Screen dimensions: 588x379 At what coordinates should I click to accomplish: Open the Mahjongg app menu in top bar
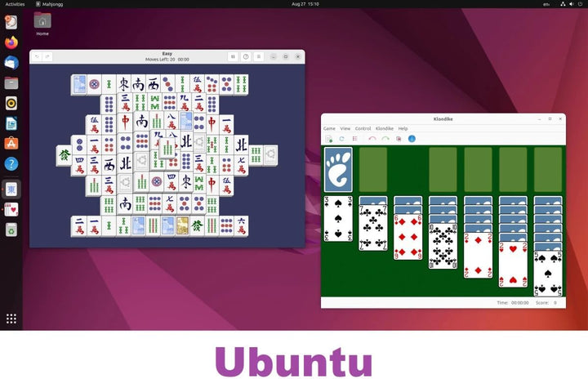pyautogui.click(x=50, y=4)
